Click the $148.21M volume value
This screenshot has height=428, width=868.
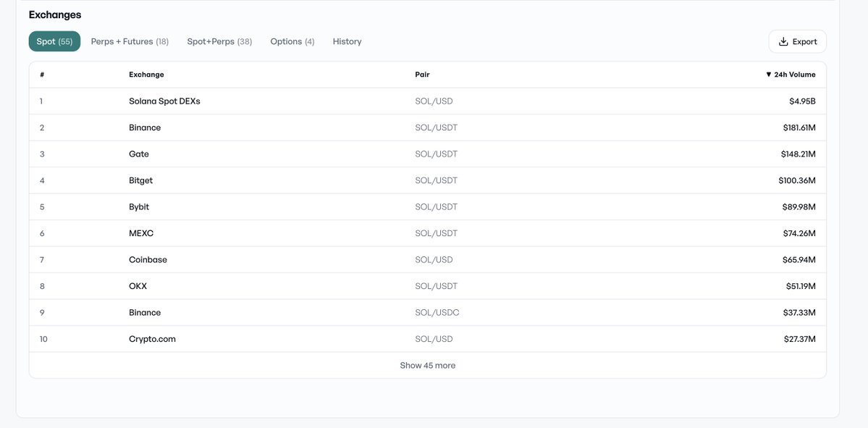(799, 154)
